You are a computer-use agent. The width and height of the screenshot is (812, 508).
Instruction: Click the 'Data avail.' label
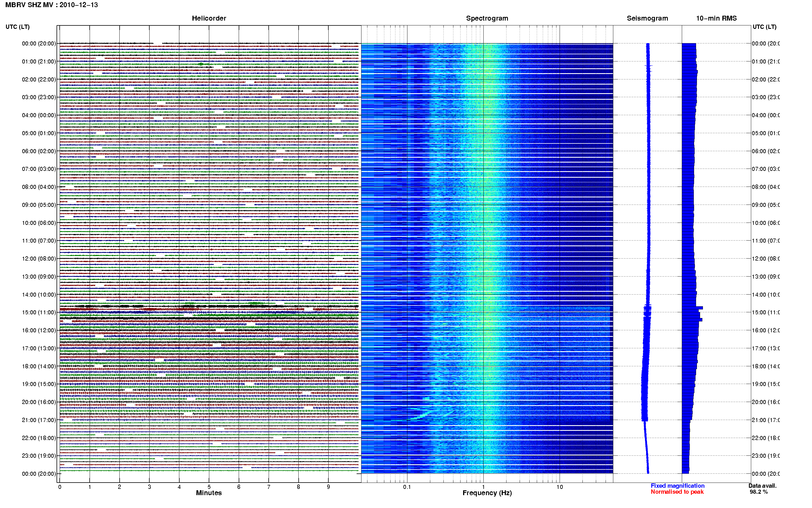[x=762, y=486]
